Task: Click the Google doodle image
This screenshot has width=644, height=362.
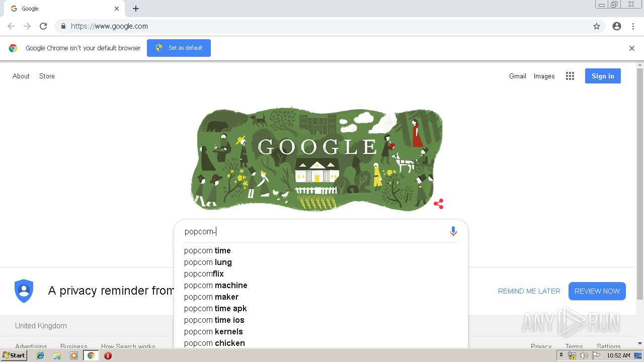Action: click(x=316, y=158)
